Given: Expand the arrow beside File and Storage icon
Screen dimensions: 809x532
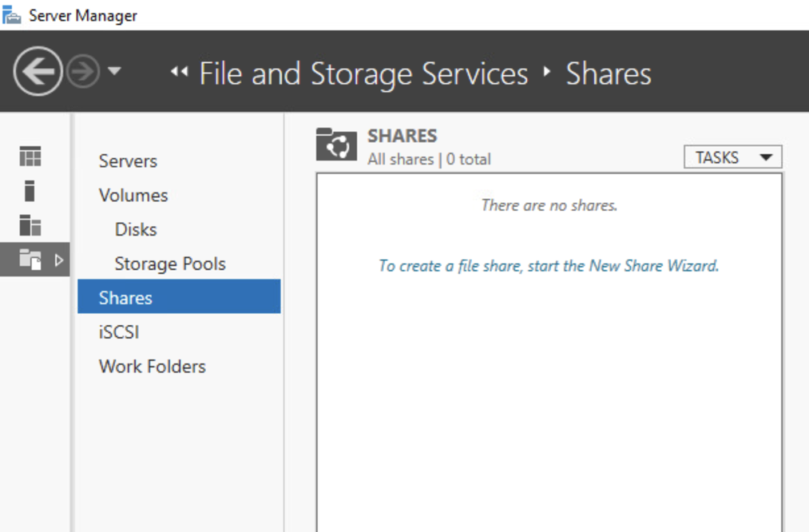Looking at the screenshot, I should tap(58, 260).
